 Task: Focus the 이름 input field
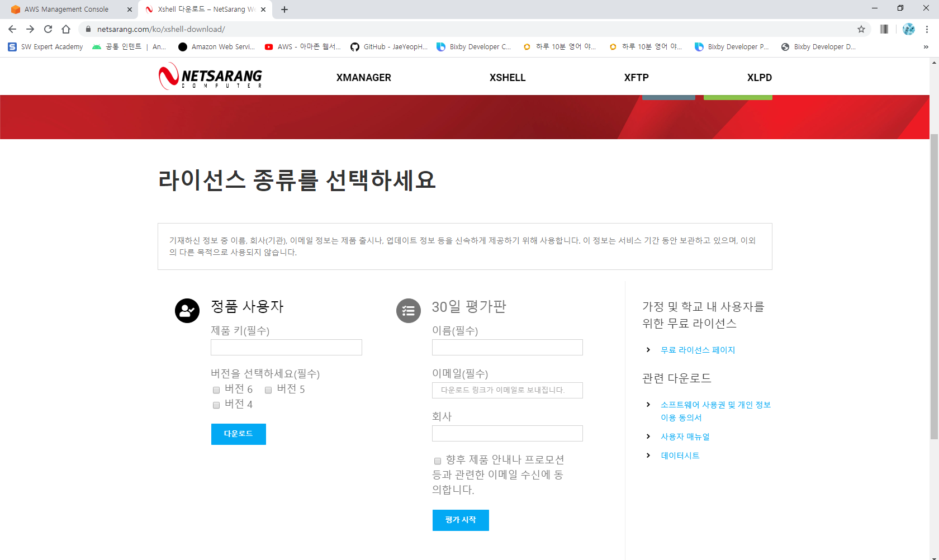[508, 347]
